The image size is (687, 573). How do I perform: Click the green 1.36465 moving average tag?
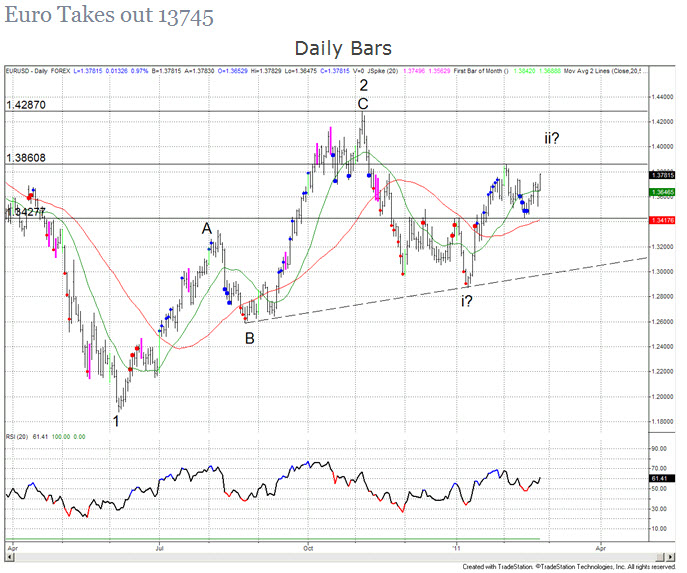pos(661,191)
